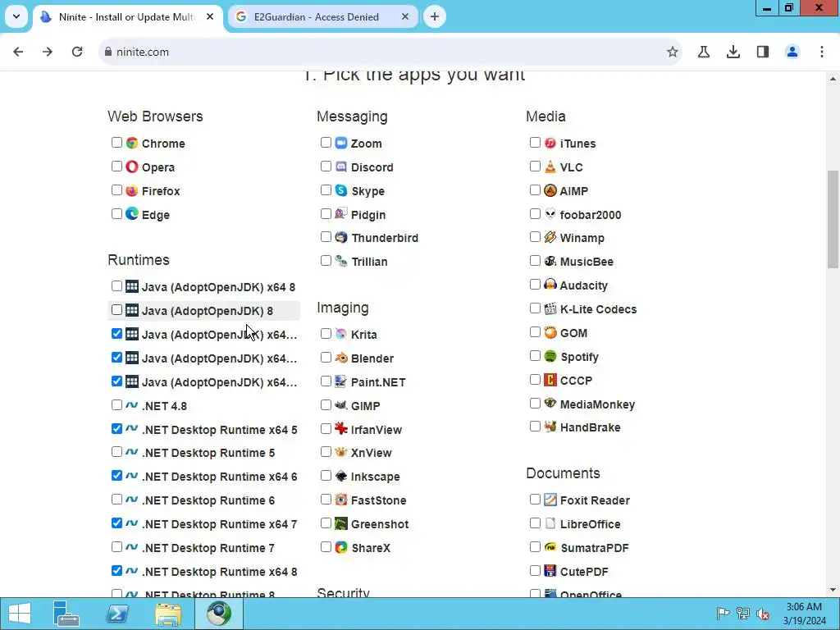Viewport: 840px width, 630px height.
Task: Click the Edge logo icon
Action: pos(132,214)
